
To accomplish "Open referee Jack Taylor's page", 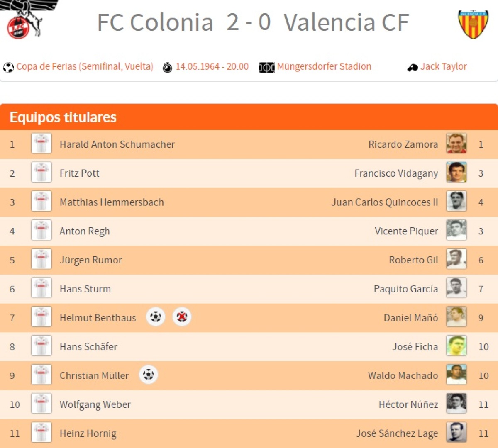I will (444, 66).
